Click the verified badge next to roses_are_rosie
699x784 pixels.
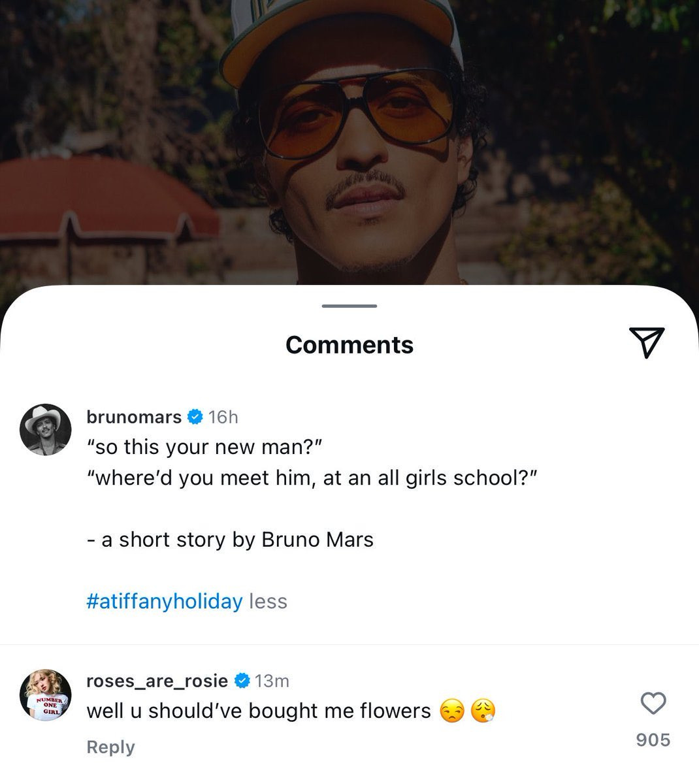pos(242,681)
